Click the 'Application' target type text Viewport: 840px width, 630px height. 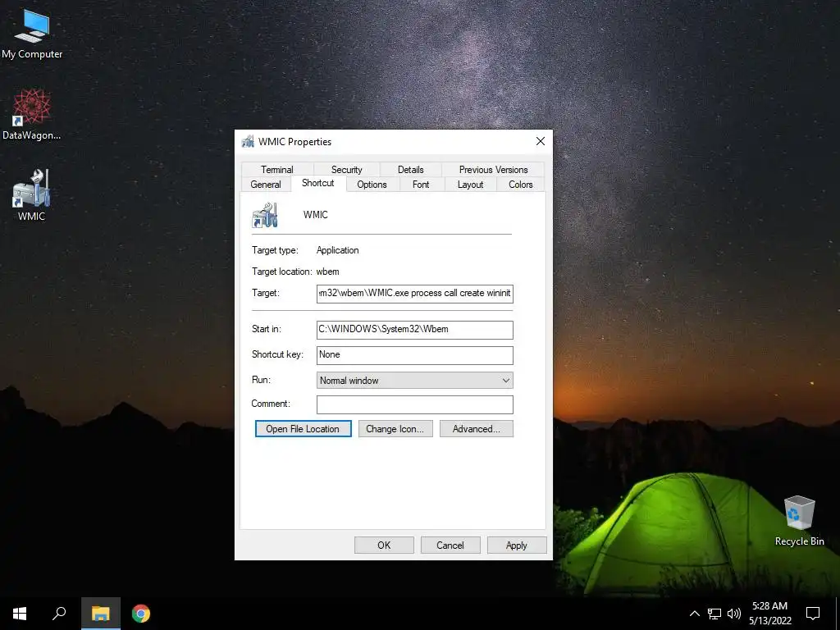(x=337, y=250)
